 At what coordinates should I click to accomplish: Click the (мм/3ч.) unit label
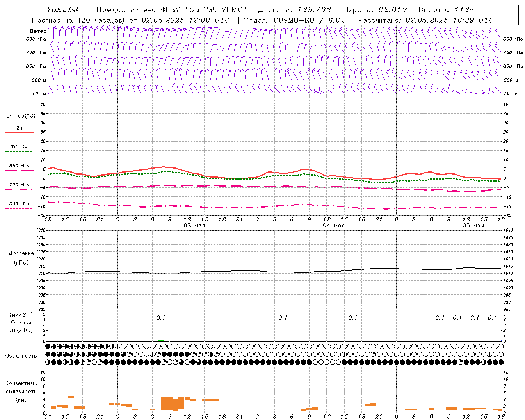(x=21, y=315)
